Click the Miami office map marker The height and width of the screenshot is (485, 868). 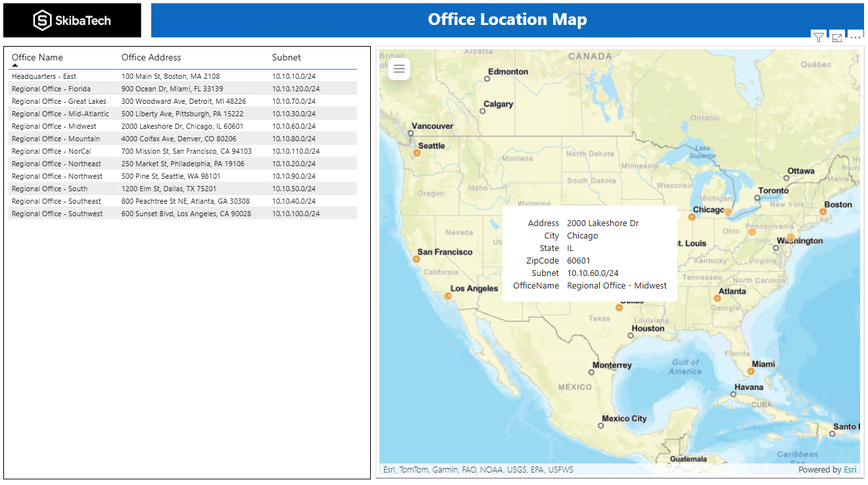click(x=751, y=370)
